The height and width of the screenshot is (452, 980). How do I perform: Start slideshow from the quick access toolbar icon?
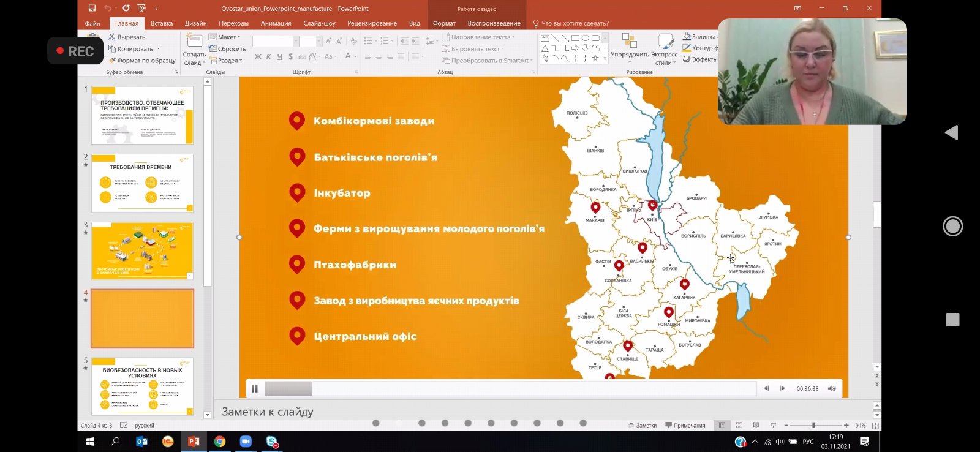(x=142, y=9)
